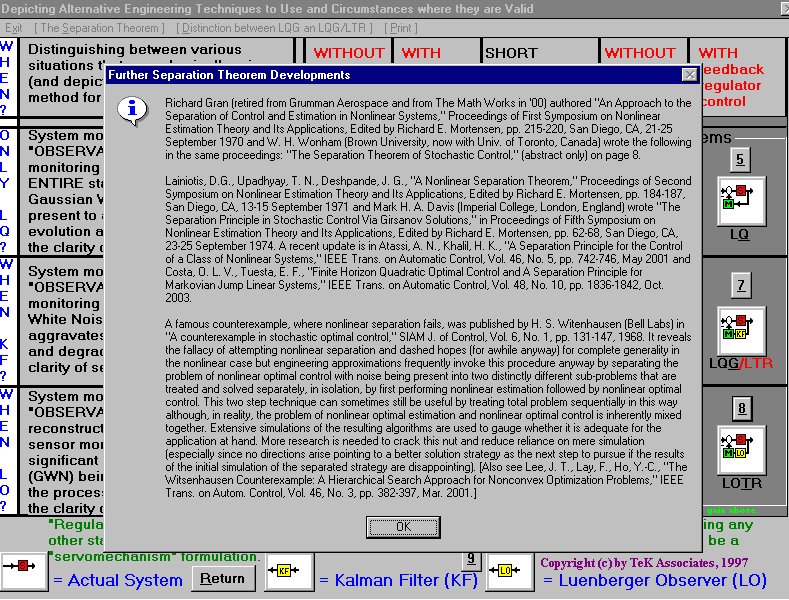789x600 pixels.
Task: Click the LQG/LTR block diagram icon
Action: [x=741, y=331]
